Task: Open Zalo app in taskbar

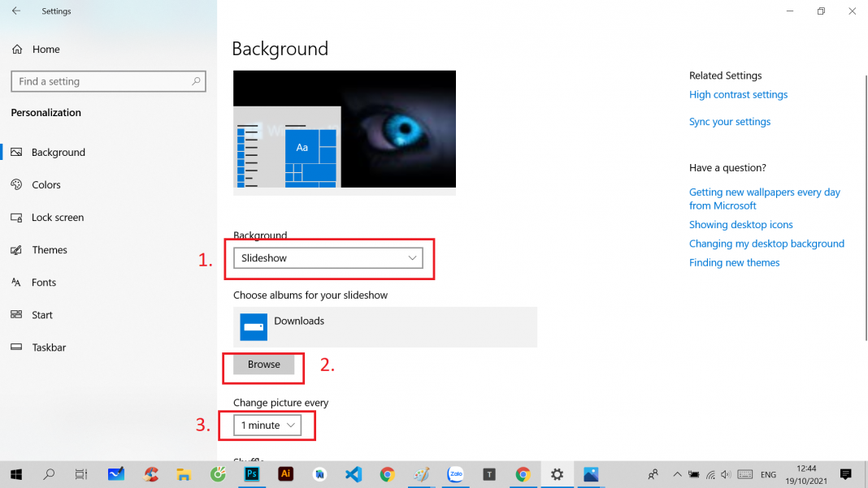Action: 455,474
